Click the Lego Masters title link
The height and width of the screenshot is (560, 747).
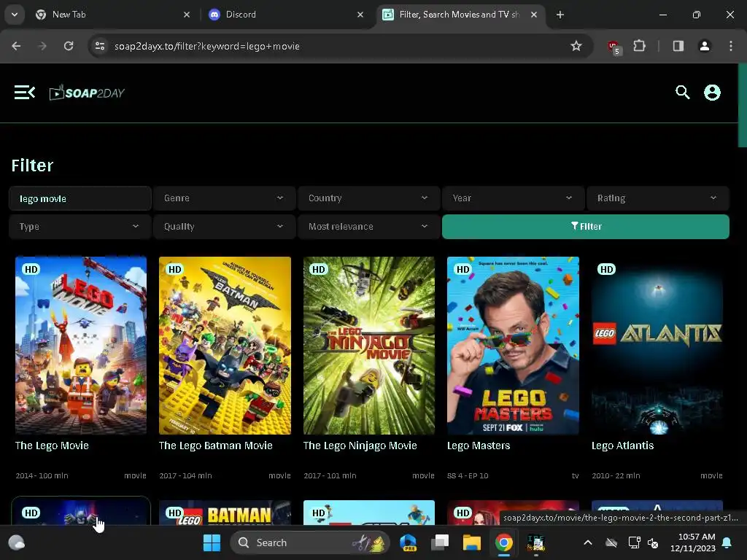click(x=479, y=446)
